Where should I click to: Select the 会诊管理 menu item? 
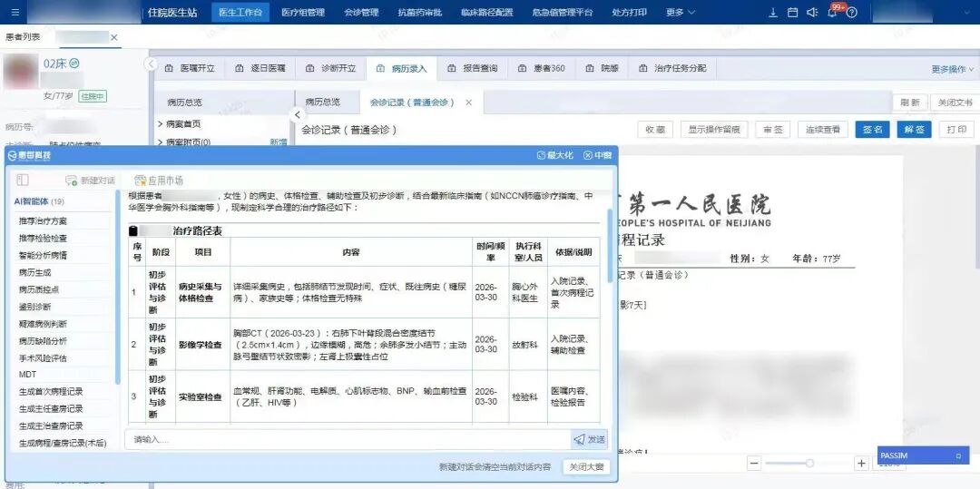click(361, 13)
